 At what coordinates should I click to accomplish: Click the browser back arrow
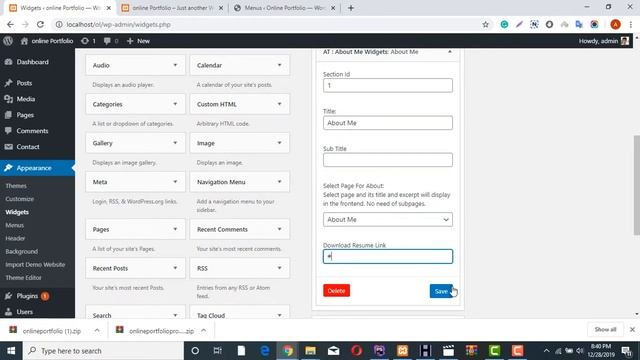(10, 24)
